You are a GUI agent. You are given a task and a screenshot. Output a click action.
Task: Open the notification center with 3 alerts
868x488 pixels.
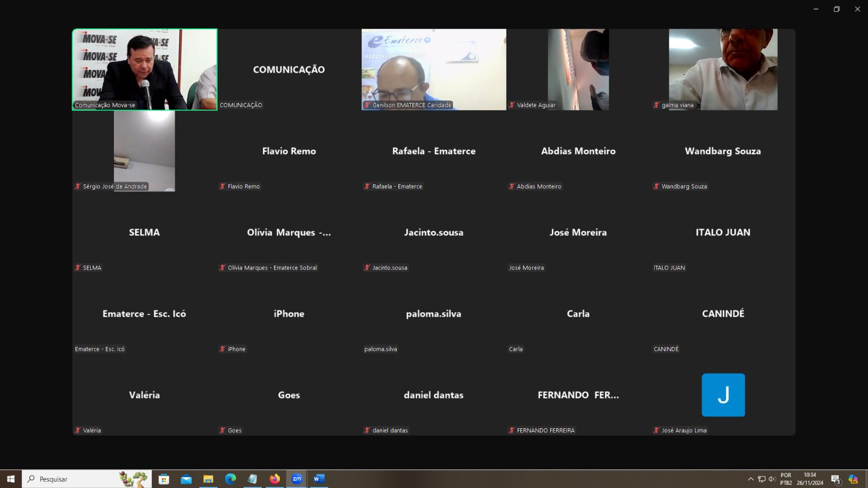pyautogui.click(x=835, y=479)
